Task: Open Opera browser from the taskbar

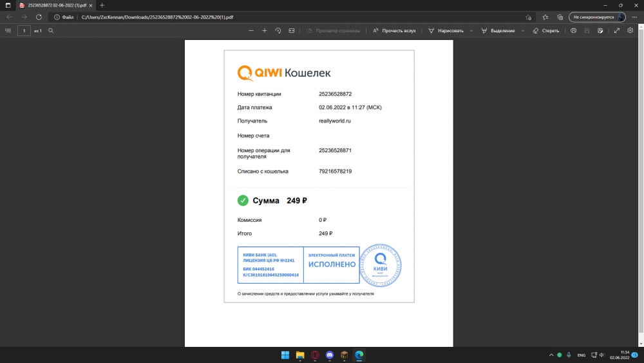Action: tap(315, 355)
